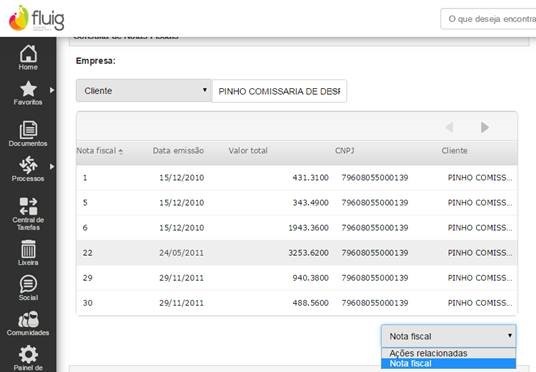
Task: Open the Home sidebar icon
Action: click(x=28, y=57)
